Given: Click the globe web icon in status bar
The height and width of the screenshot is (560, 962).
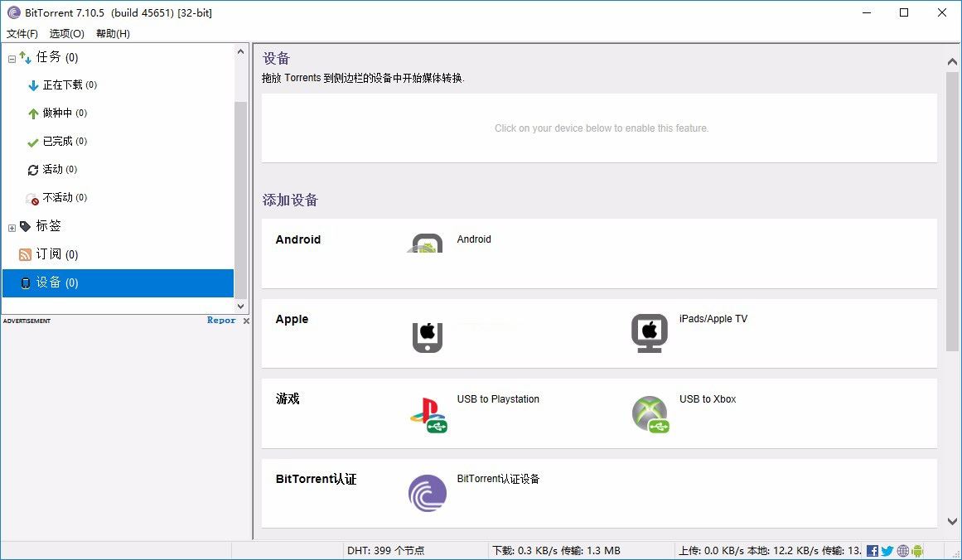Looking at the screenshot, I should click(x=902, y=551).
